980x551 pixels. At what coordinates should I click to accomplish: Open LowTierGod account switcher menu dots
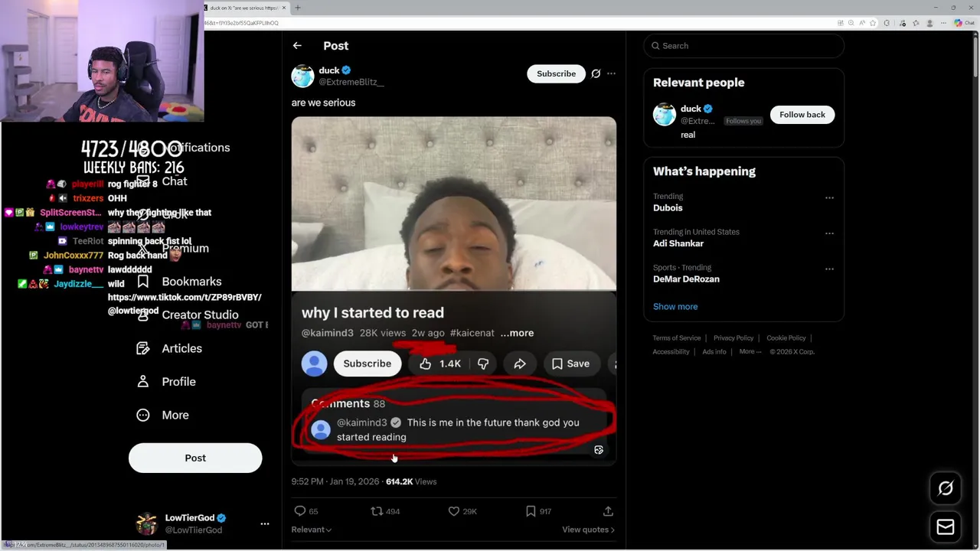pos(265,524)
